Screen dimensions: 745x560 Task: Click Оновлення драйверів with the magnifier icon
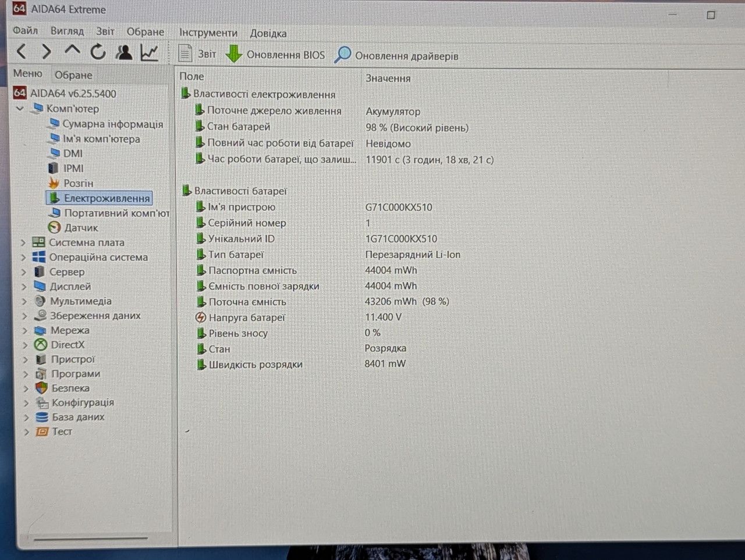(x=396, y=56)
